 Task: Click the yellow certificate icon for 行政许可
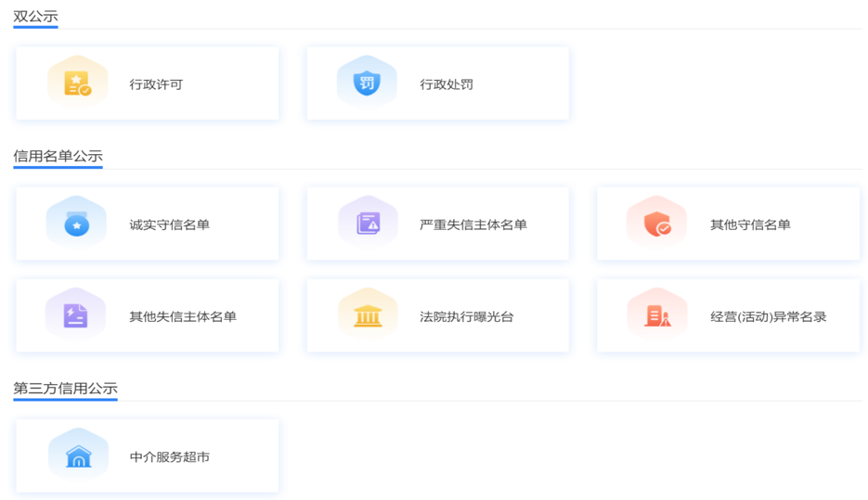point(78,83)
